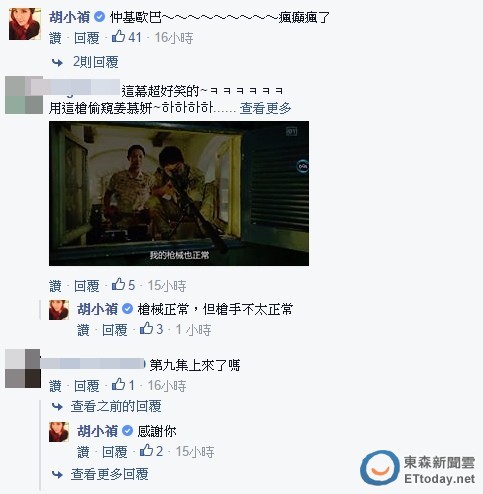
Task: Click 查看更多 to expand comment text
Action: 265,108
